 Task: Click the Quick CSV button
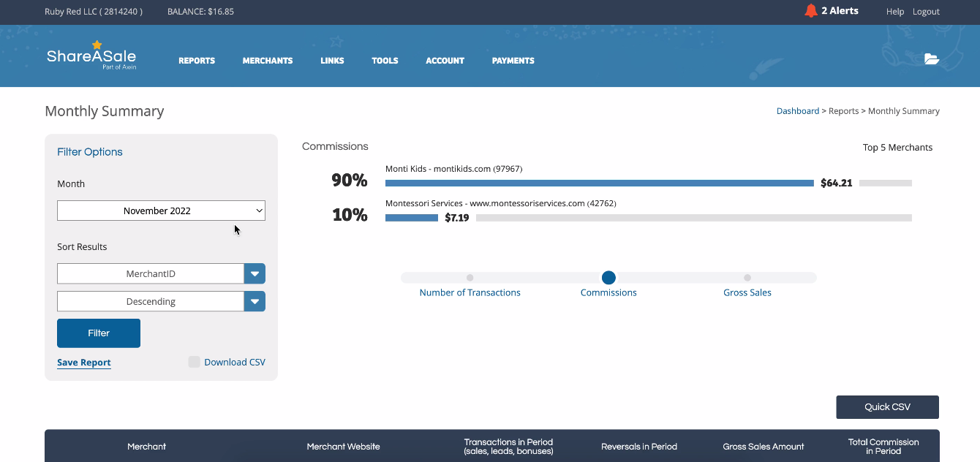(887, 407)
